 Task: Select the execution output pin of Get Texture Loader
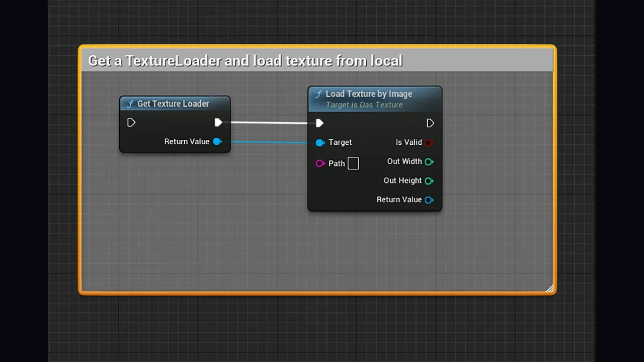[218, 122]
